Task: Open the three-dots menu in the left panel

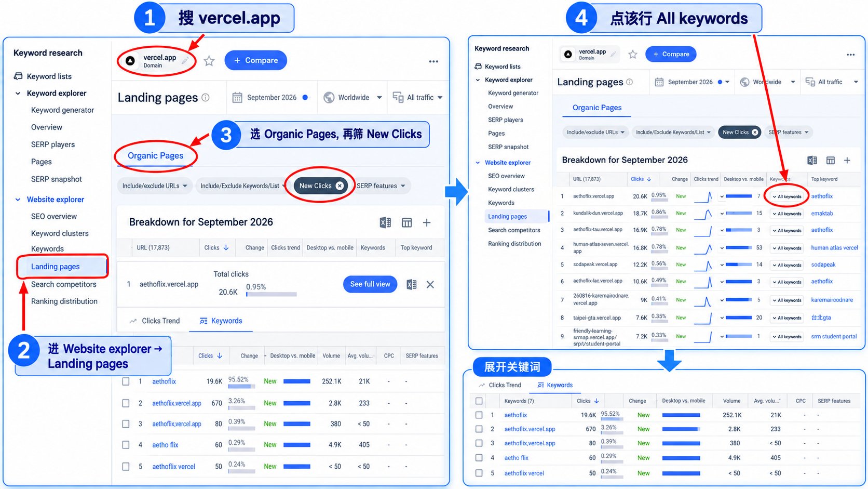Action: [x=433, y=61]
